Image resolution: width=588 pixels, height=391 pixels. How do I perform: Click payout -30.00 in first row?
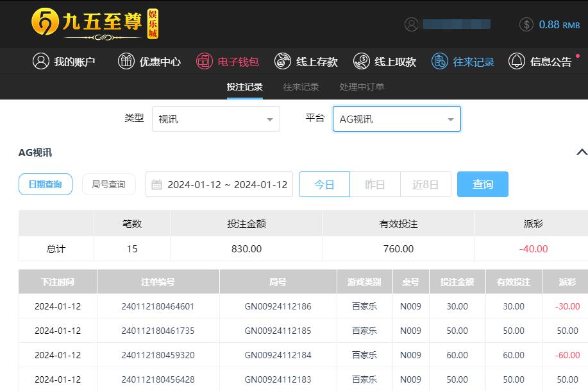tap(567, 306)
